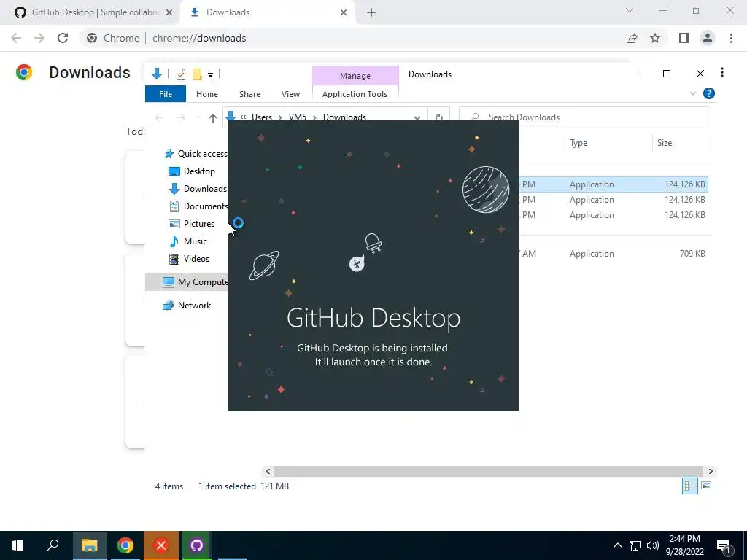The height and width of the screenshot is (560, 747).
Task: Open the Windows Start menu
Action: pos(18,545)
